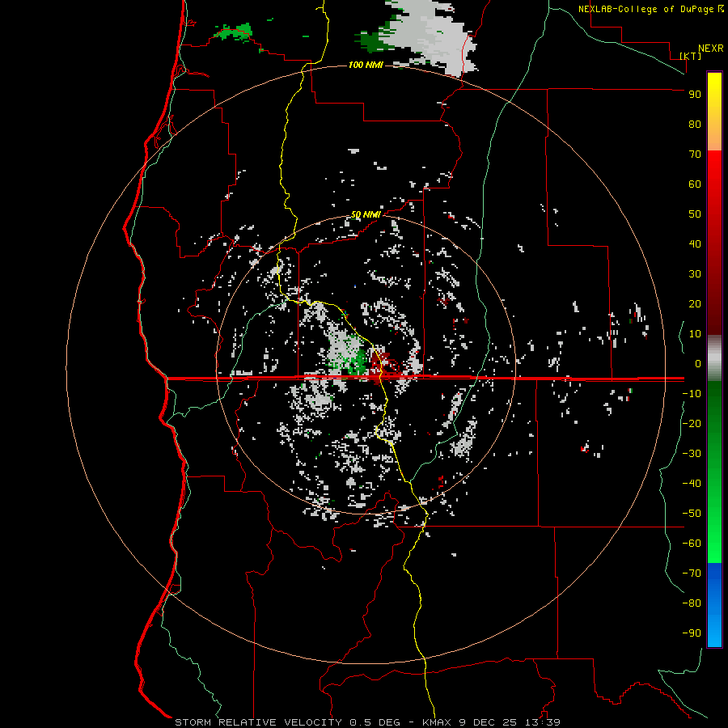Click the -70 value on velocity scale
This screenshot has height=728, width=728.
[692, 574]
